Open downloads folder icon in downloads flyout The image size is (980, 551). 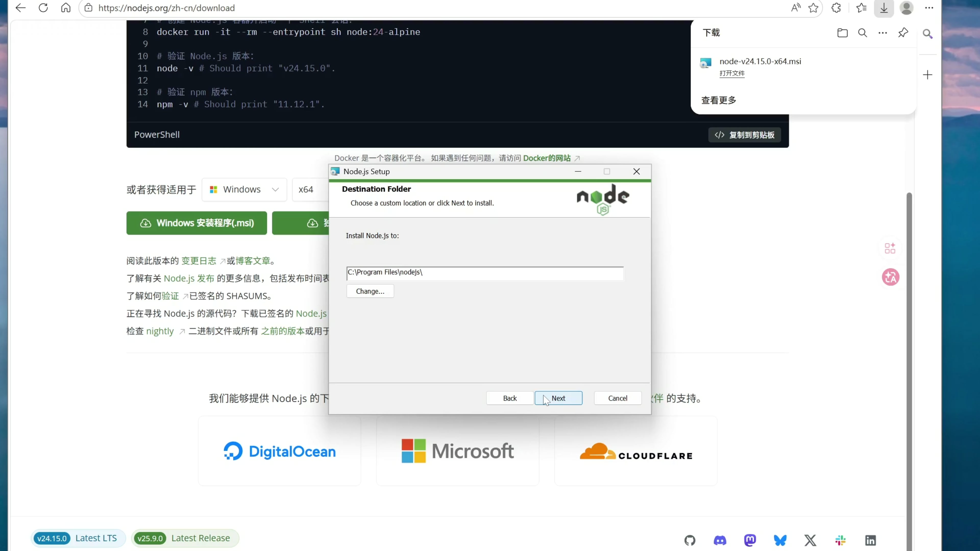click(842, 33)
